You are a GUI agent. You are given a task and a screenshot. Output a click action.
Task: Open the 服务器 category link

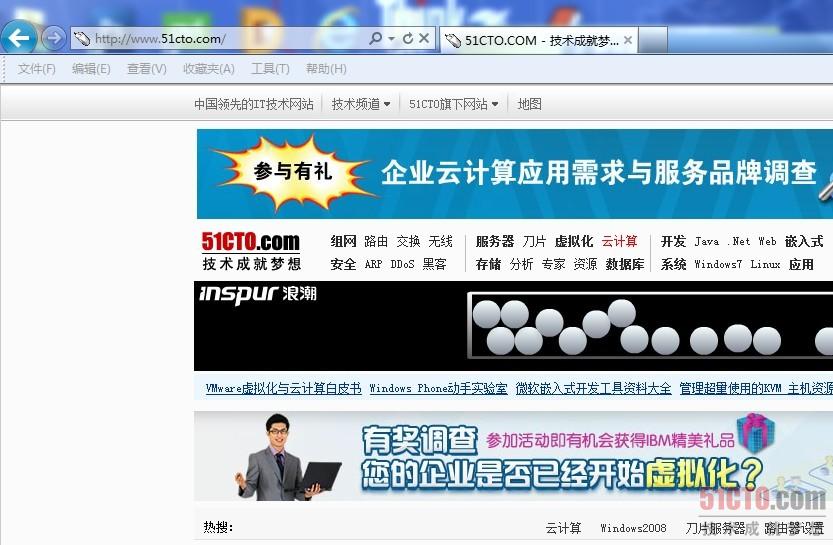[x=495, y=242]
